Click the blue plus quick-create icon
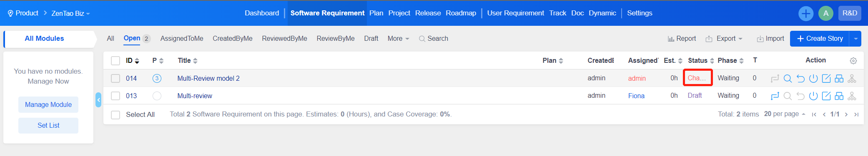This screenshot has height=156, width=868. [x=806, y=13]
